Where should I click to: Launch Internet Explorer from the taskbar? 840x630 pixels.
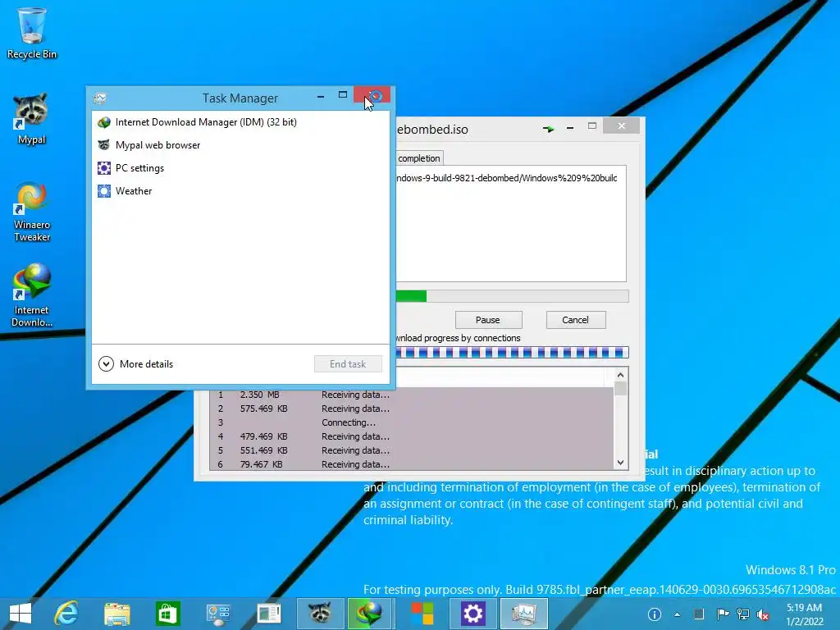pyautogui.click(x=66, y=614)
